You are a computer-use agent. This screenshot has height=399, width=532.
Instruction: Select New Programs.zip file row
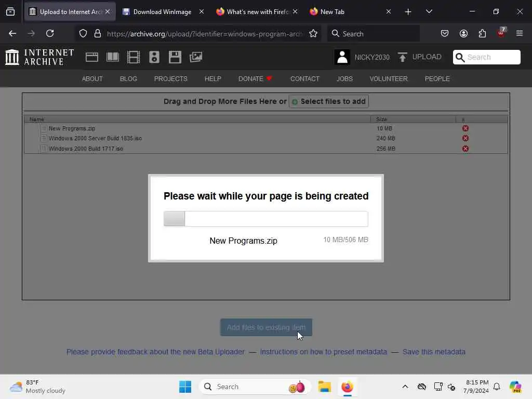tap(265, 128)
